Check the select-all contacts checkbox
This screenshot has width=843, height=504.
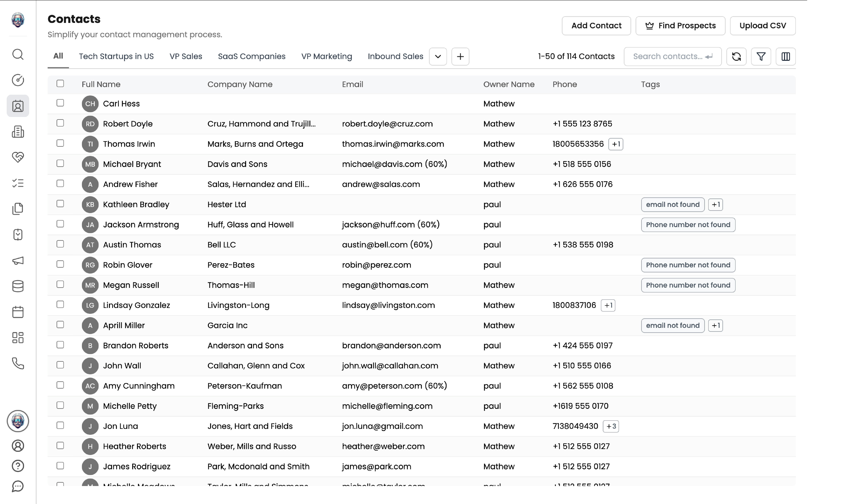click(60, 83)
